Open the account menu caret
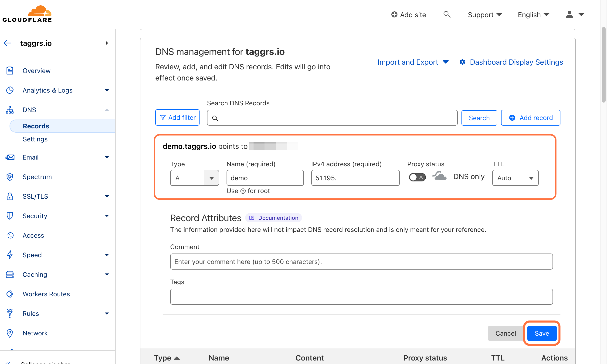 pos(581,14)
